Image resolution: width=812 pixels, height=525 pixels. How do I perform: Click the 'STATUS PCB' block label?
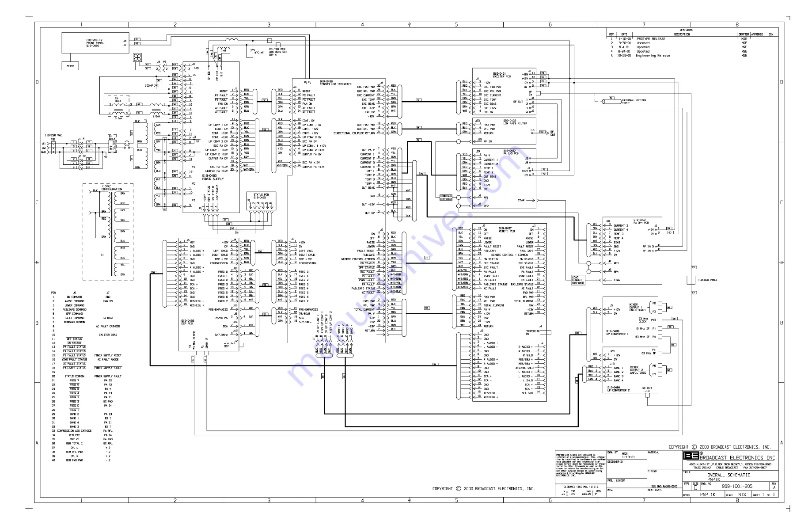(261, 194)
